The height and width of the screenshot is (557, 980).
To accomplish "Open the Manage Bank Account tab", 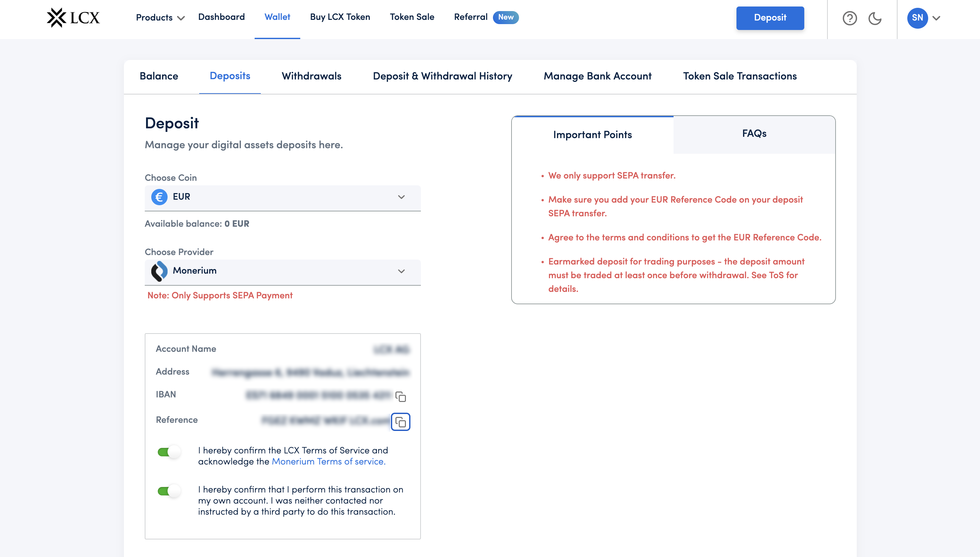I will click(x=598, y=76).
